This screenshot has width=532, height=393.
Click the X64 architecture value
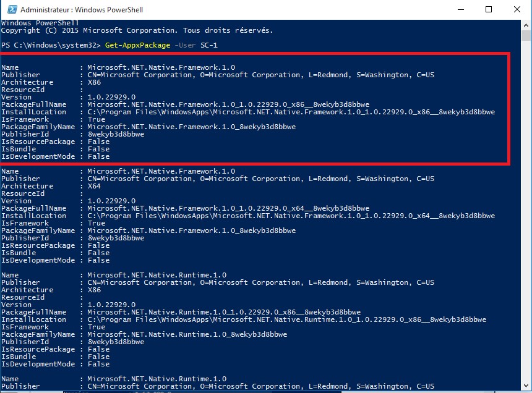[x=94, y=186]
